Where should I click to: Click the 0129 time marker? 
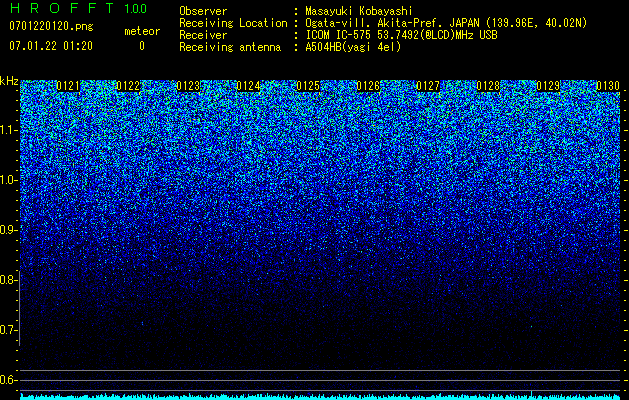click(x=548, y=86)
